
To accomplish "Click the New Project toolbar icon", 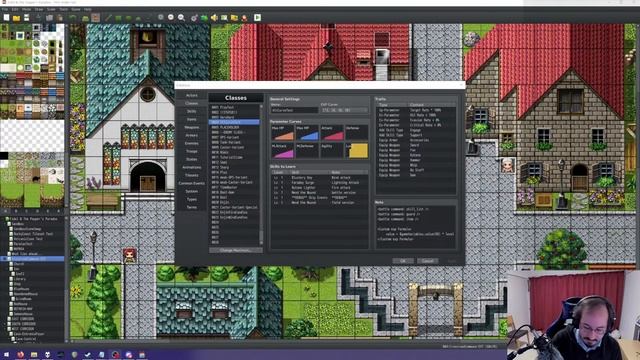I will point(6,18).
